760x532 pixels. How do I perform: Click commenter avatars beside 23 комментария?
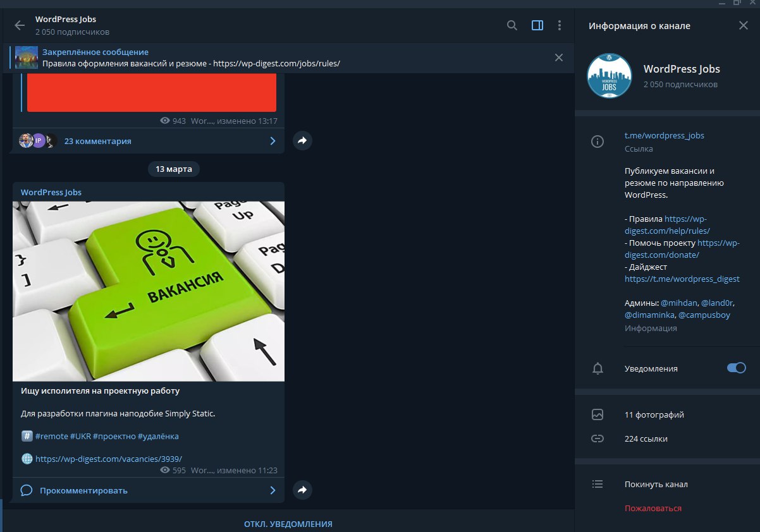pos(38,141)
